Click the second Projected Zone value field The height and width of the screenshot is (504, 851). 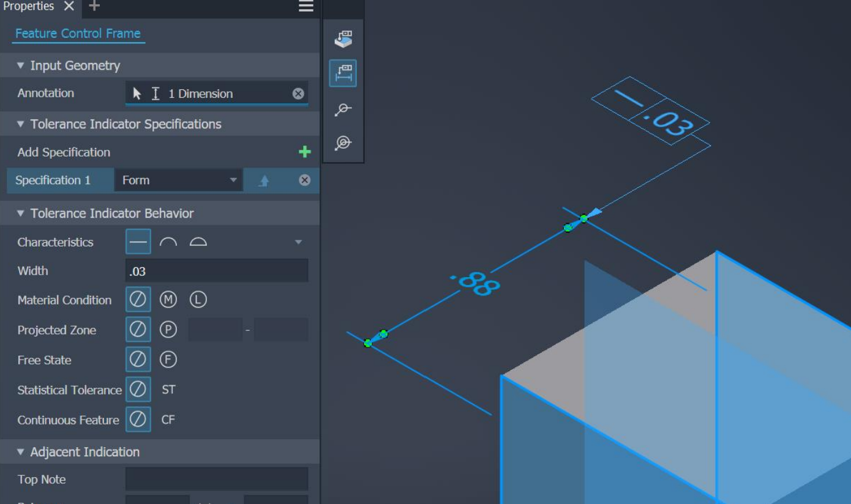281,330
